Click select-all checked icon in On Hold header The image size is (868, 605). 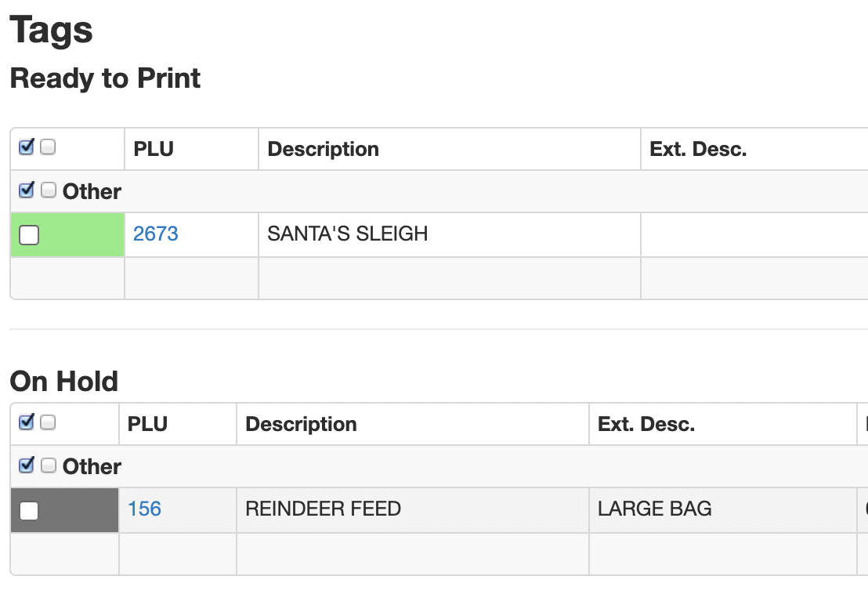(x=26, y=422)
